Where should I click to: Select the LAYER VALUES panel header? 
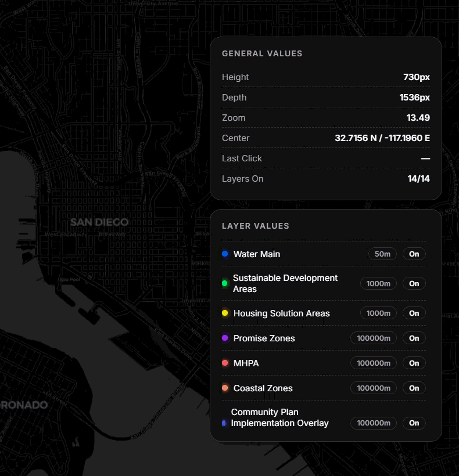[255, 226]
